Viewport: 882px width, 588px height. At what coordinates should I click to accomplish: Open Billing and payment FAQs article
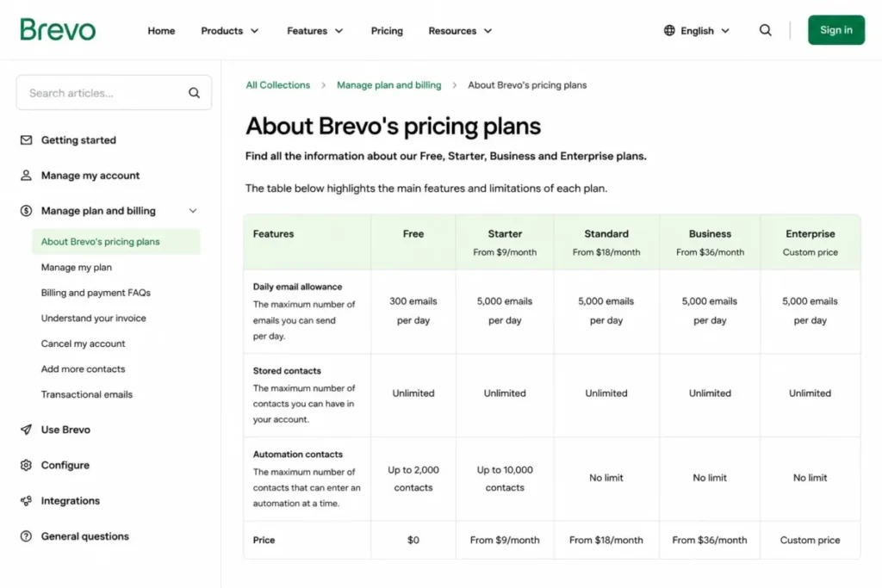96,293
